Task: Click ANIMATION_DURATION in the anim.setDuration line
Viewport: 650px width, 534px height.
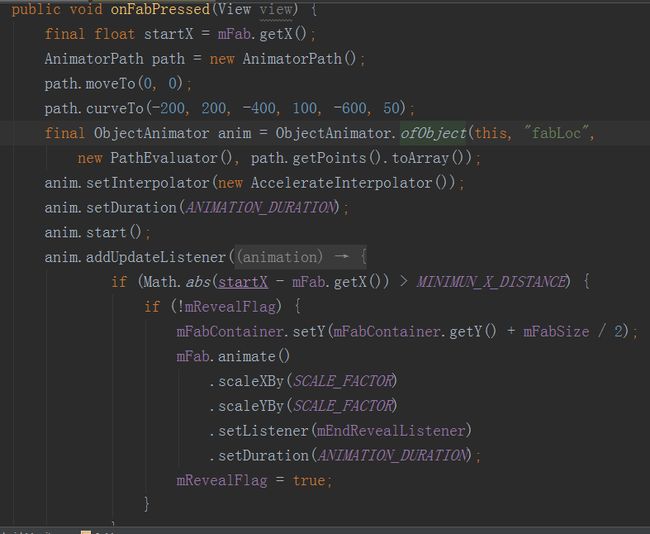Action: tap(260, 207)
